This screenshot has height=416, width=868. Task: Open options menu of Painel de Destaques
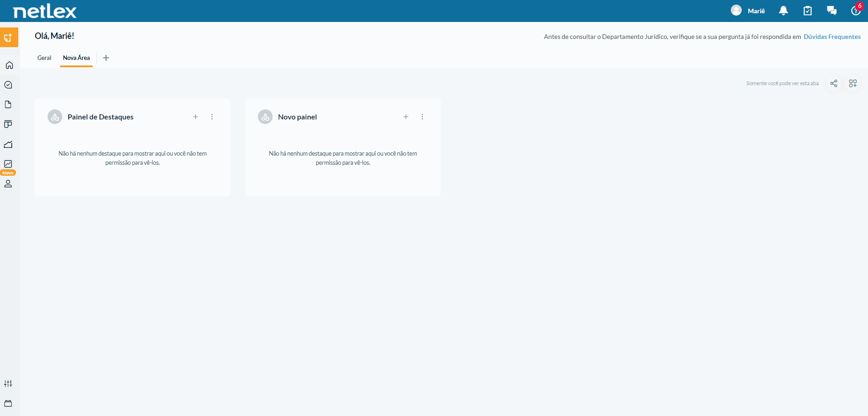[x=212, y=117]
